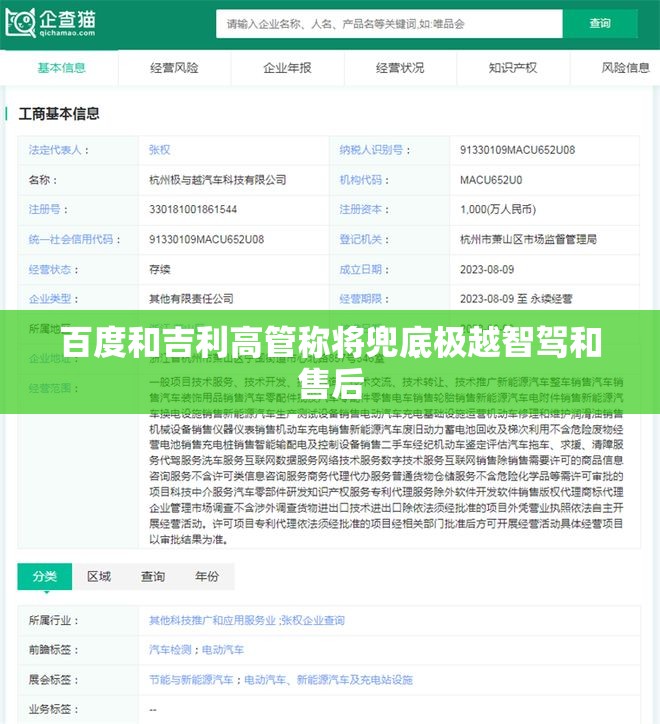This screenshot has width=660, height=724.
Task: Click the 注册资本 label
Action: 364,209
